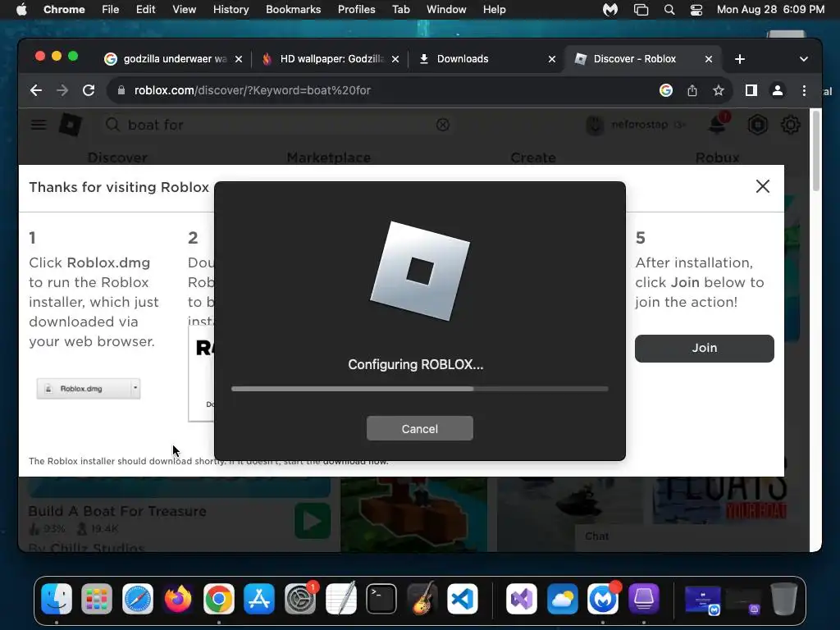The height and width of the screenshot is (630, 840).
Task: Toggle Chrome side panel
Action: 751,90
